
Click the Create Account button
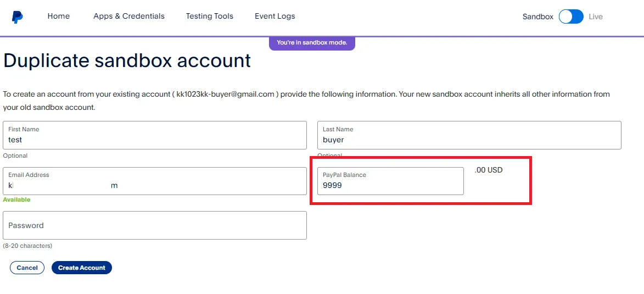coord(82,268)
